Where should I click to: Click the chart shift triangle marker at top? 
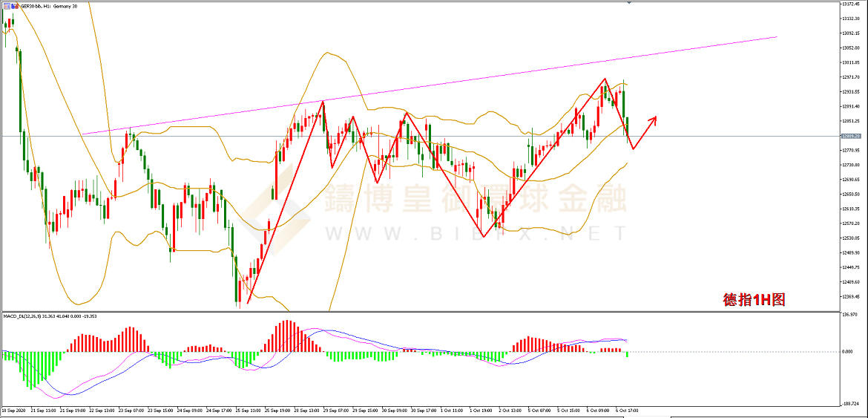point(630,3)
